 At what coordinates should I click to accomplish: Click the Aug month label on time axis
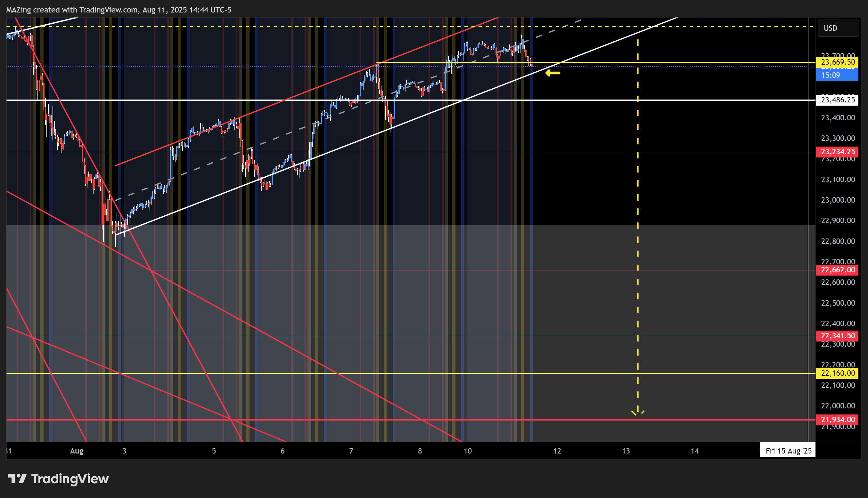77,451
